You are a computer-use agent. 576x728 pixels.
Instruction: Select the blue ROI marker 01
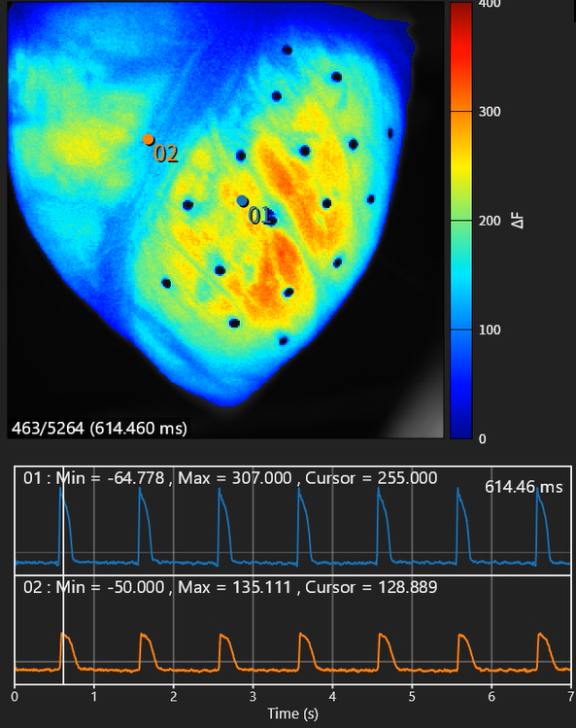pos(242,201)
